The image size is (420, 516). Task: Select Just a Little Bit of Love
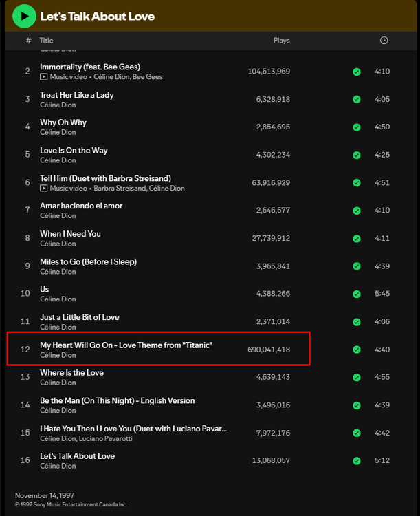(x=80, y=317)
